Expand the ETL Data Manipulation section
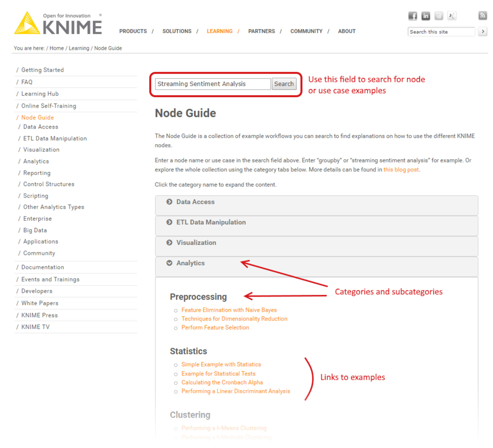Viewport: 493px width, 448px height. pos(316,226)
